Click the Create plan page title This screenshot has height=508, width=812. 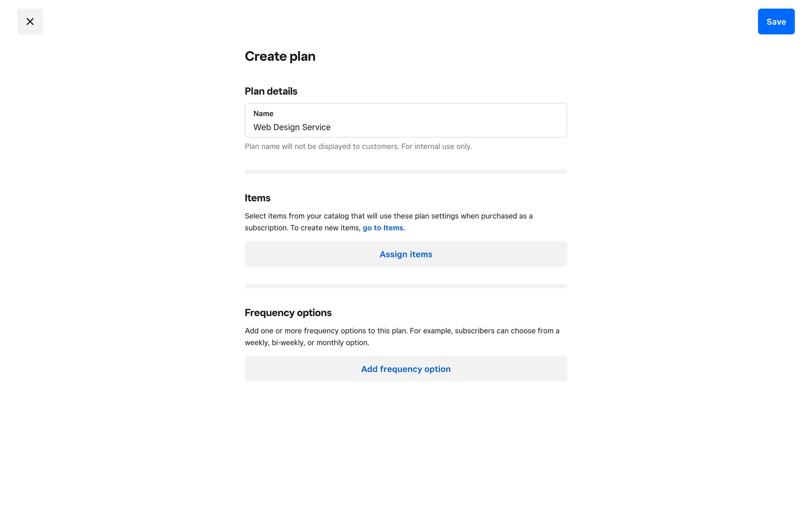point(280,56)
